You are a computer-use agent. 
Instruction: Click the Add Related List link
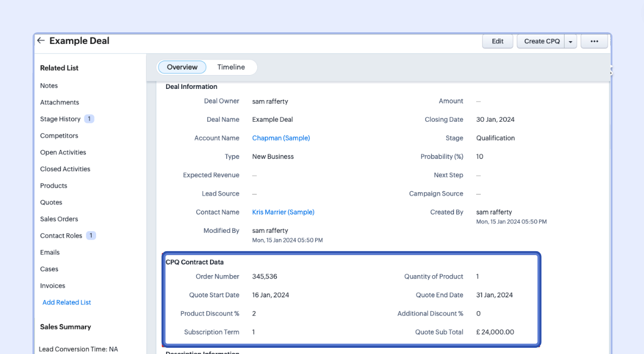click(x=67, y=302)
